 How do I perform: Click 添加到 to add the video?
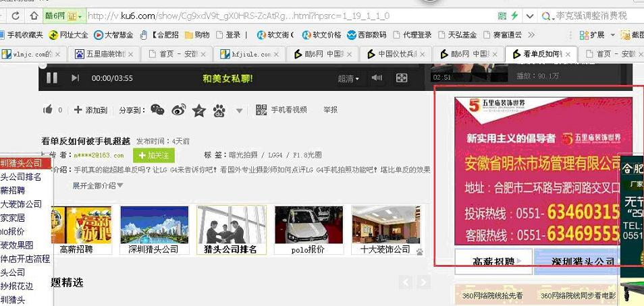(90, 110)
